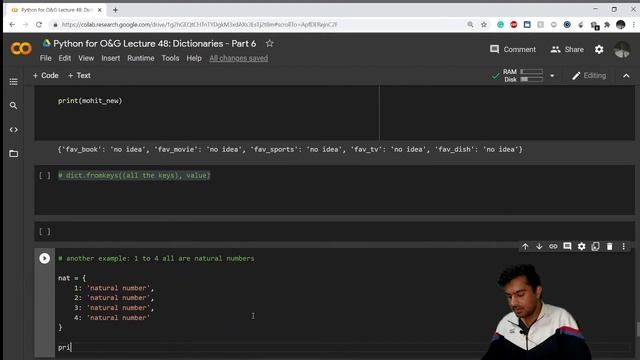The width and height of the screenshot is (640, 360).
Task: Open the File menu
Action: pyautogui.click(x=45, y=58)
